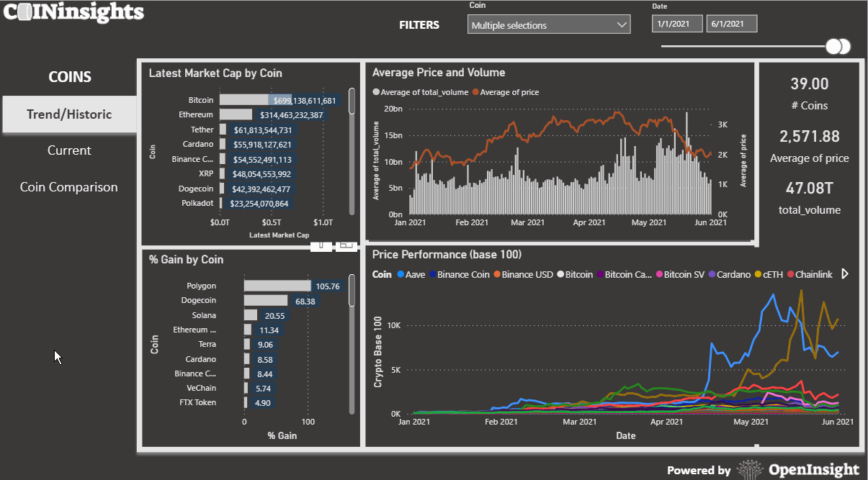Click the Dogecoin market cap $42,392,462,477
This screenshot has height=480, width=868.
[x=261, y=189]
